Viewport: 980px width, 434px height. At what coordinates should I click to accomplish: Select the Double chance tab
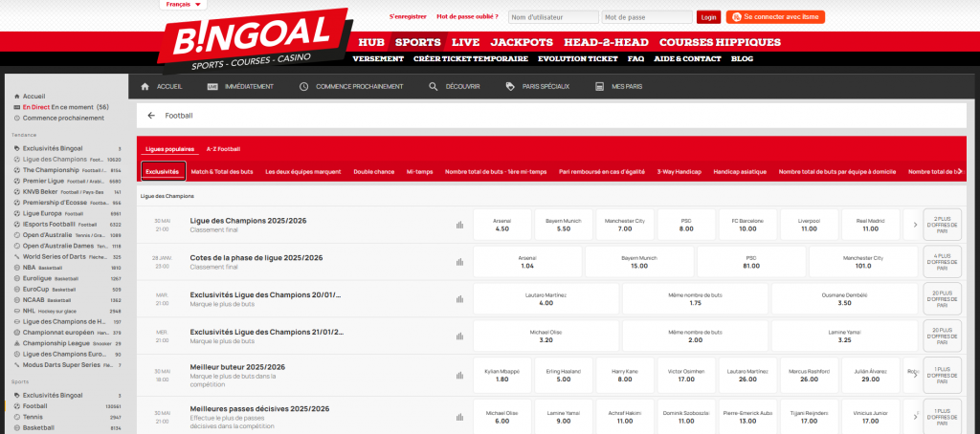[373, 172]
